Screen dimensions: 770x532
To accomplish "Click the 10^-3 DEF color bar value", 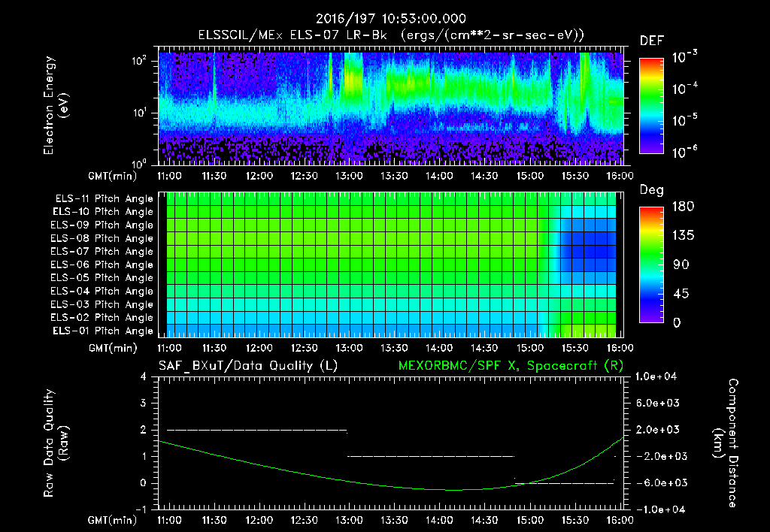I will point(684,57).
